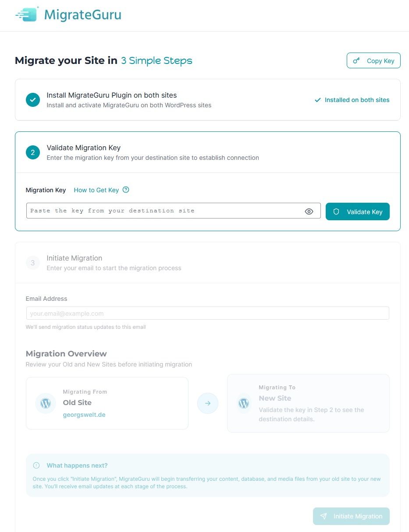Click the New Site WordPress logo
This screenshot has height=532, width=409.
pos(244,403)
